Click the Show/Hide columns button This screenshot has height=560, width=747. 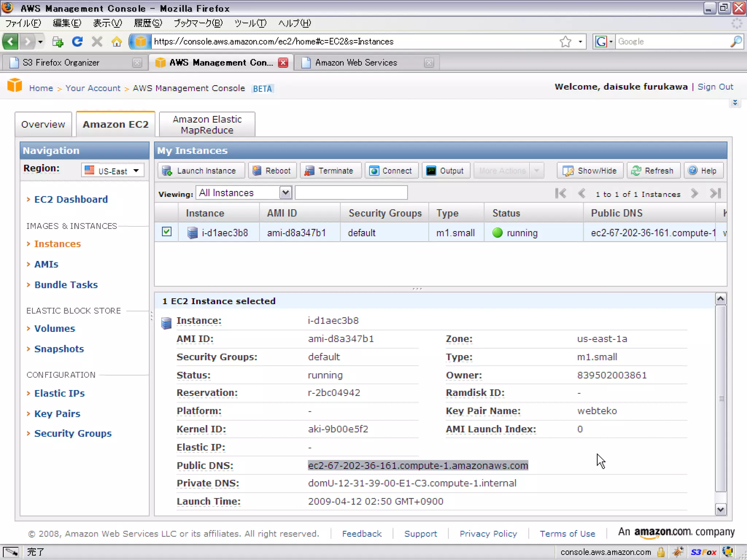(590, 171)
